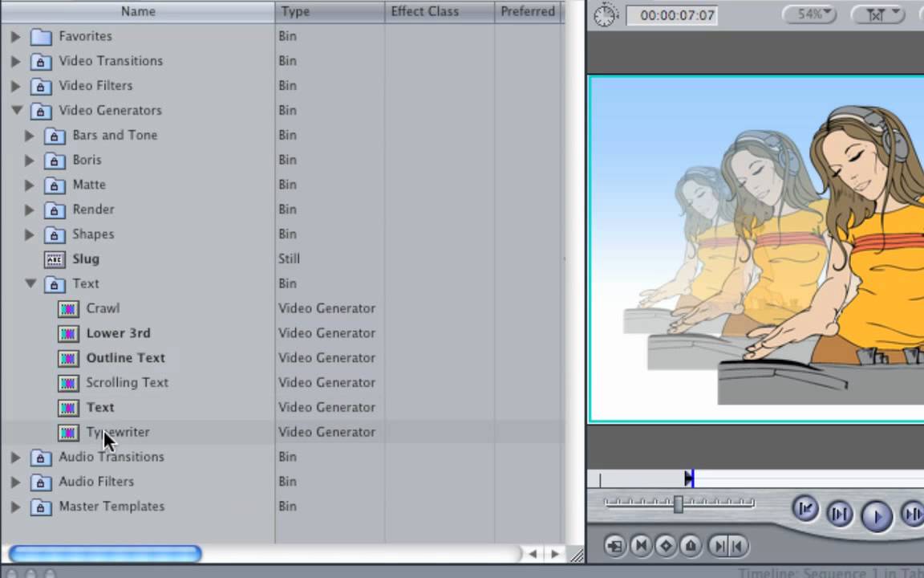Click the Audio Filters bin icon
Image resolution: width=924 pixels, height=578 pixels.
tap(41, 482)
